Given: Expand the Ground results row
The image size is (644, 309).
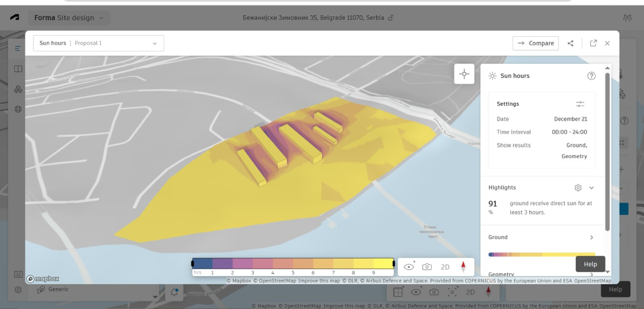Looking at the screenshot, I should pos(591,237).
